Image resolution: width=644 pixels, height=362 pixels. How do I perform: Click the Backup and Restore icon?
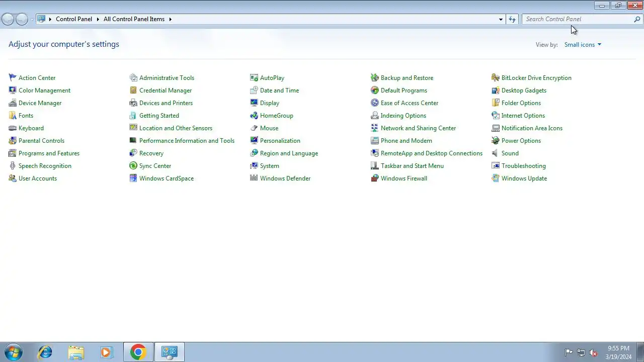pos(375,77)
